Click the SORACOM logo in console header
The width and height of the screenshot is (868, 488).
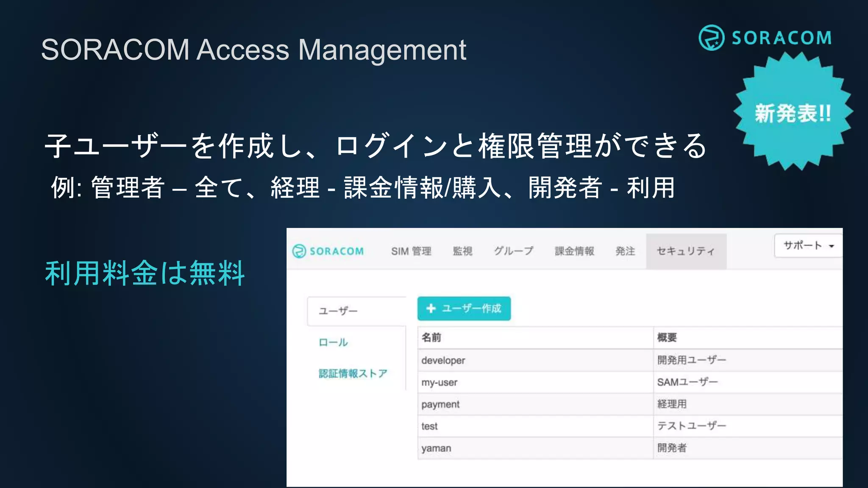click(x=328, y=251)
